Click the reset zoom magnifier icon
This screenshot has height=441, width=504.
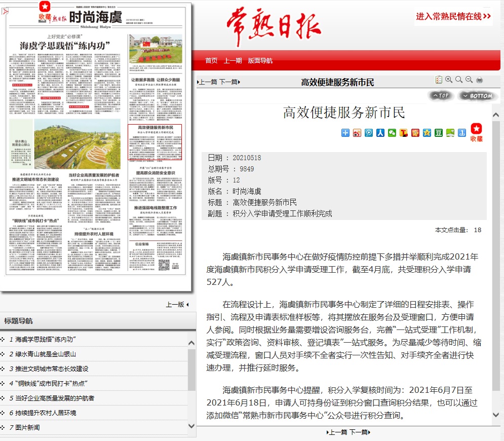(459, 80)
